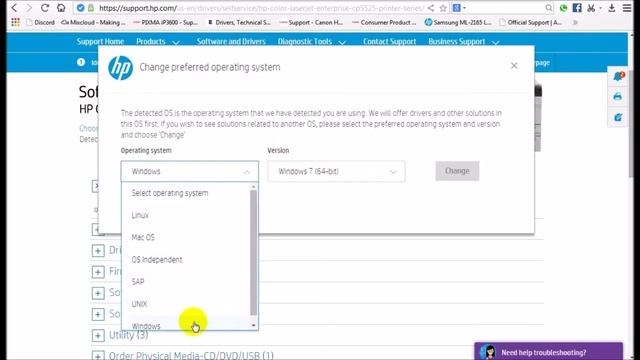Click the info icon in blue banner
640x360 pixels.
tap(81, 62)
